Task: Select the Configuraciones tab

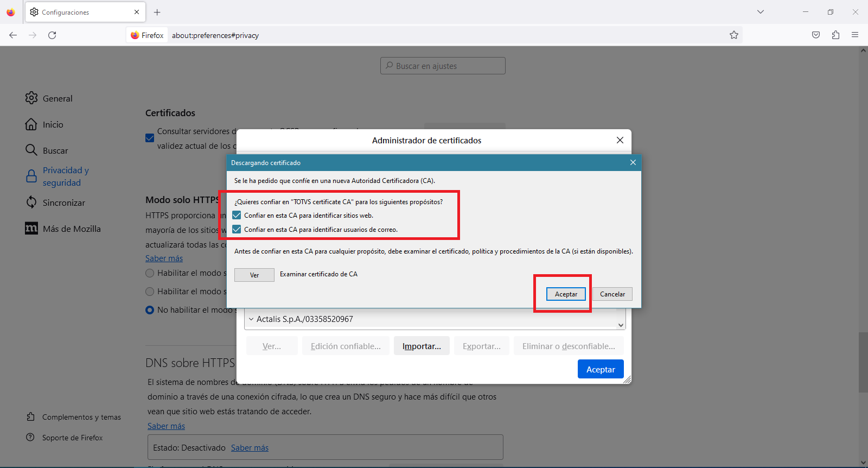Action: (85, 12)
